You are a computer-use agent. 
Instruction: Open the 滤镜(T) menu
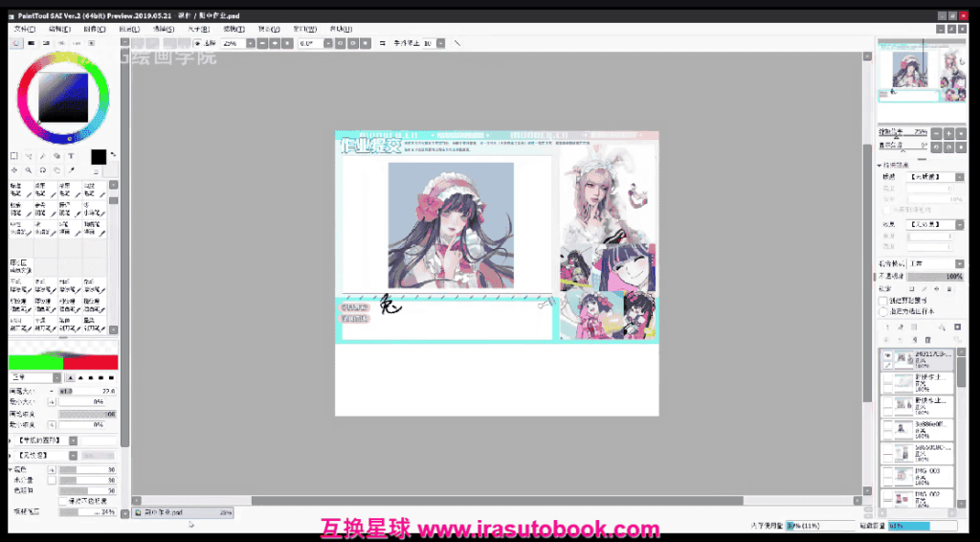[234, 29]
